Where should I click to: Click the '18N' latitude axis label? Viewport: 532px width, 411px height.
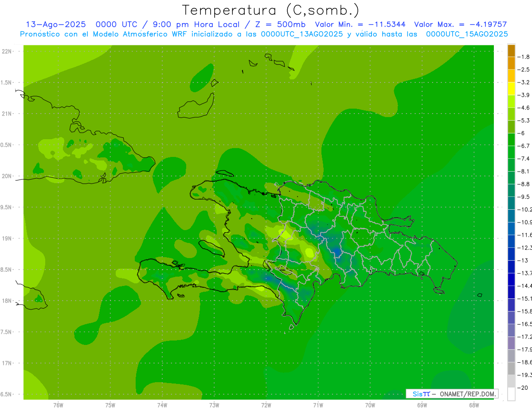click(6, 301)
